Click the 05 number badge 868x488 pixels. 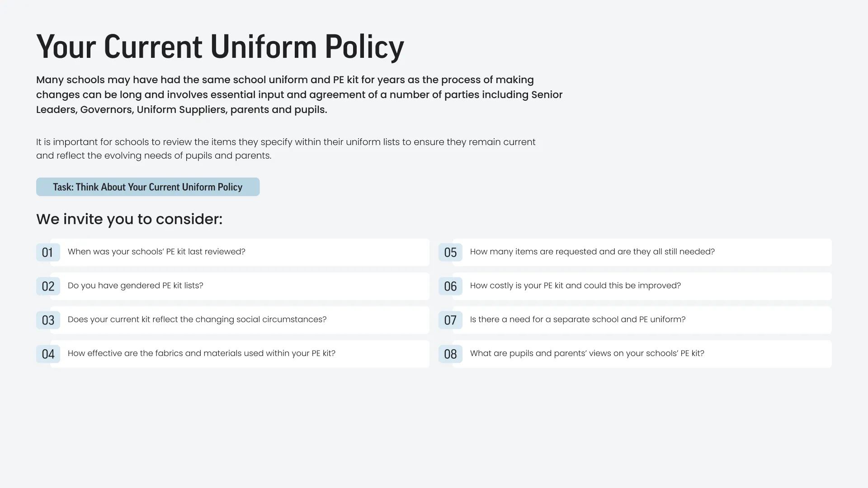click(450, 253)
